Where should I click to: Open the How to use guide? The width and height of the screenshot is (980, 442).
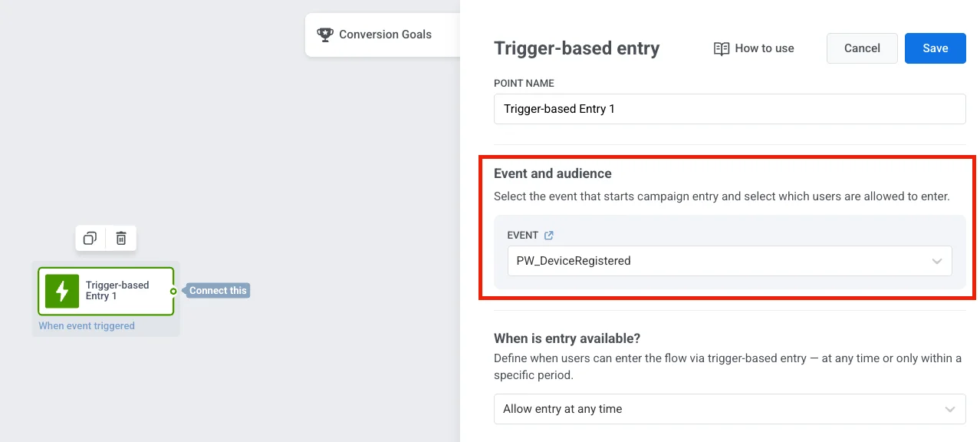[764, 48]
